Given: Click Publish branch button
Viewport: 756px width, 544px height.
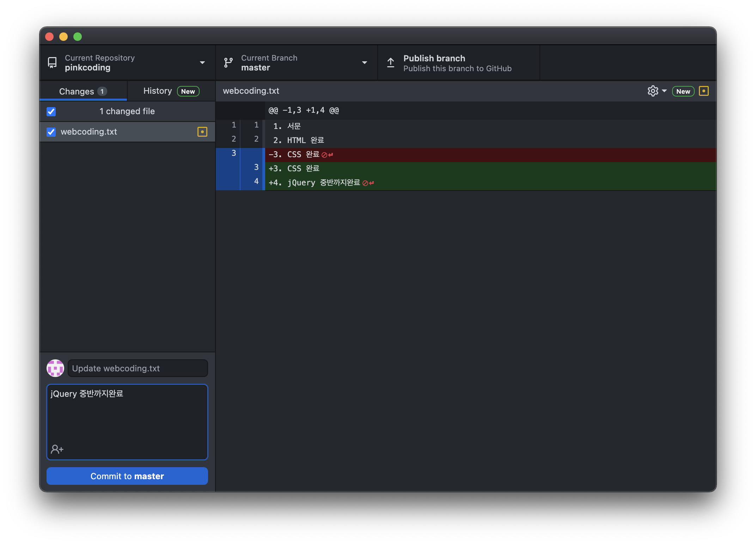Looking at the screenshot, I should click(458, 63).
